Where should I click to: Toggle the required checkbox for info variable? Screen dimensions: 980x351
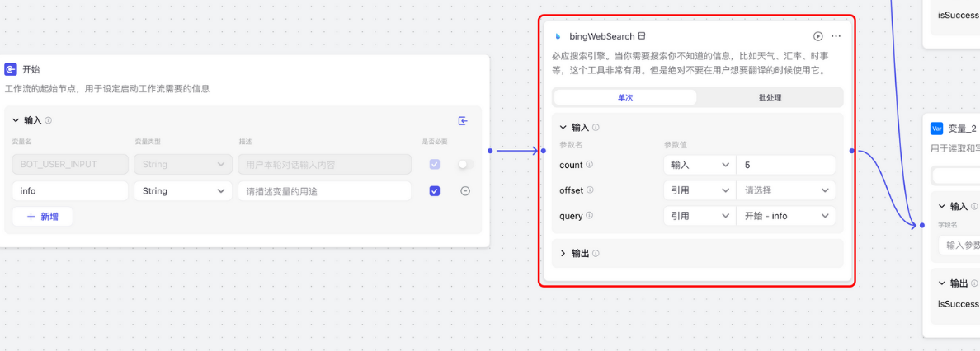tap(435, 191)
